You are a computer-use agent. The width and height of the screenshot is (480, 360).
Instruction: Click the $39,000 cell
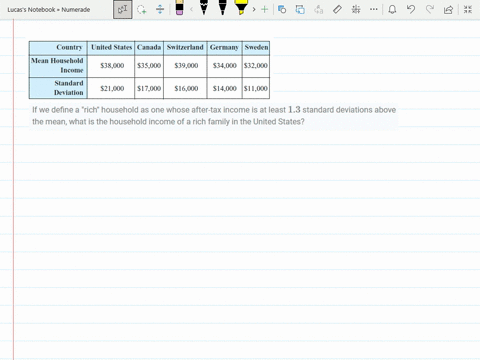[x=185, y=66]
